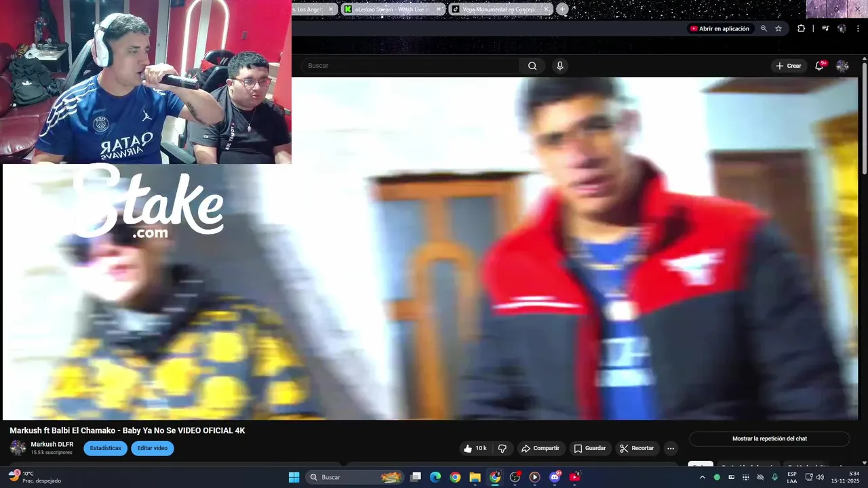The image size is (868, 488).
Task: Open YouTube notifications bell
Action: tap(819, 66)
